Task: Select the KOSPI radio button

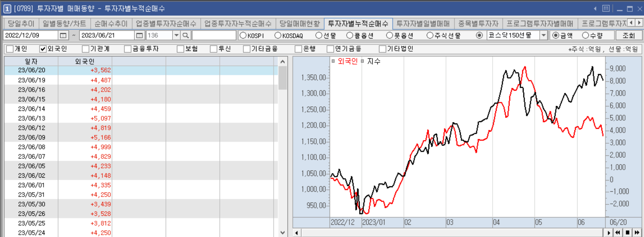Action: coord(243,35)
